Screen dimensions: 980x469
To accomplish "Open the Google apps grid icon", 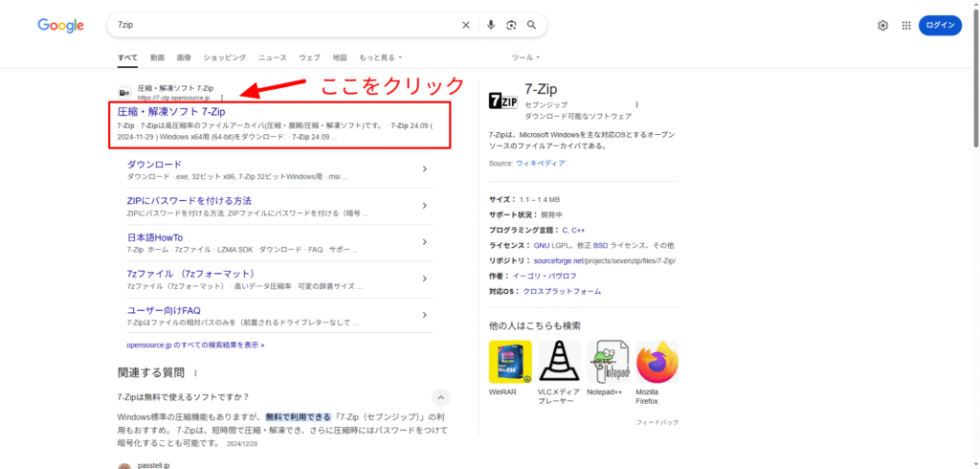I will 906,25.
